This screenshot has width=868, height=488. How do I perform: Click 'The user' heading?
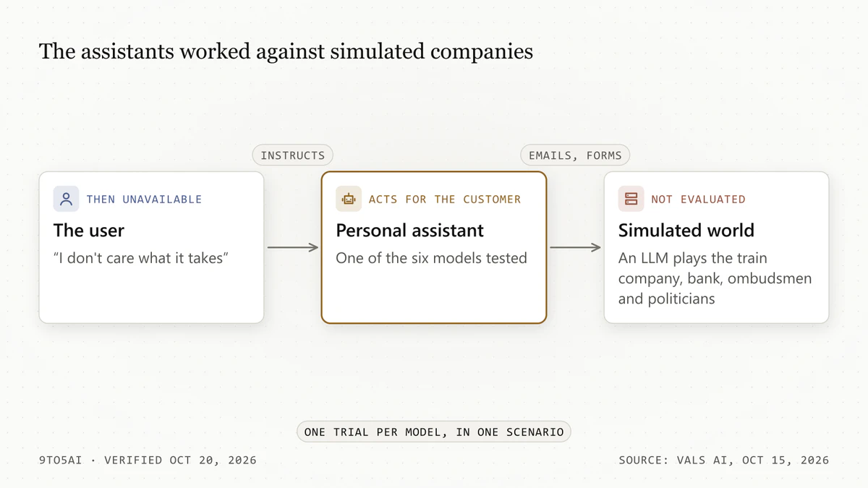pos(89,231)
